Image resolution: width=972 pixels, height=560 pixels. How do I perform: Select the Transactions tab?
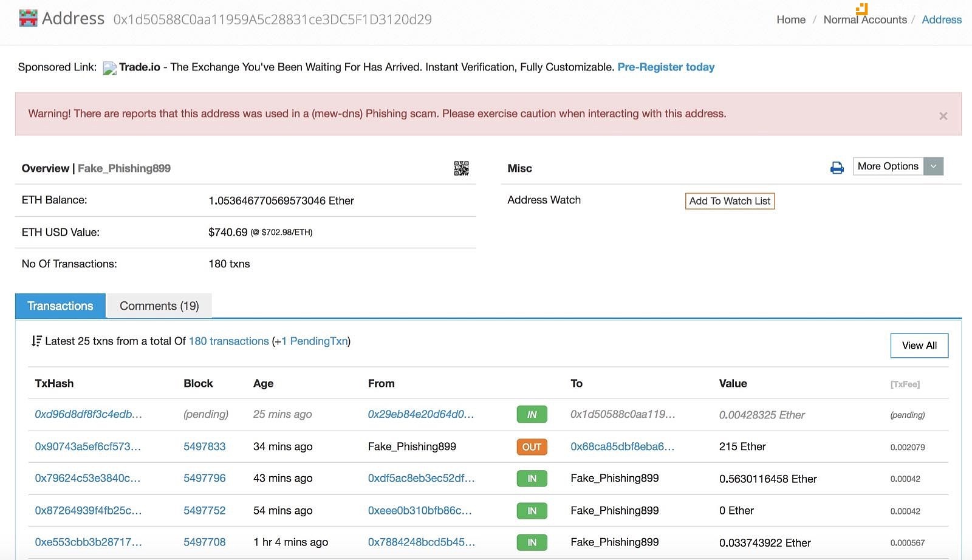[x=60, y=306]
